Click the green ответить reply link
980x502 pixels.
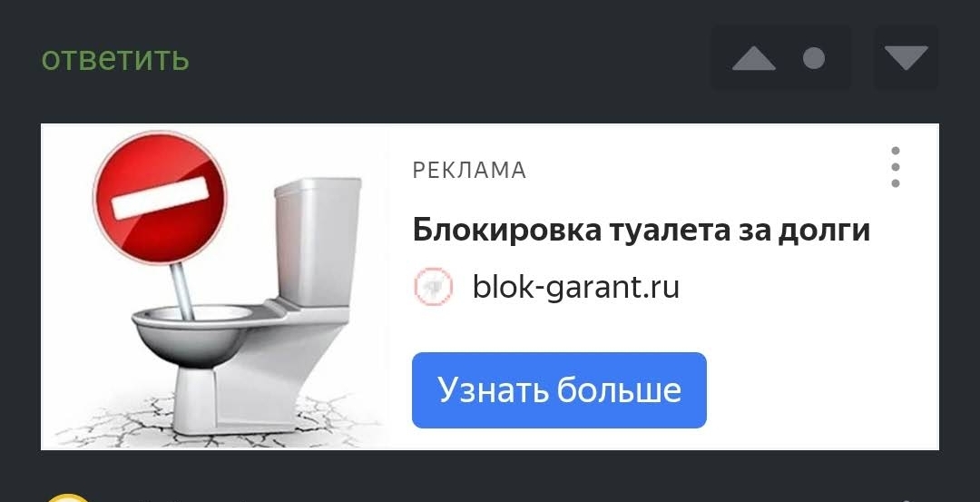(115, 59)
